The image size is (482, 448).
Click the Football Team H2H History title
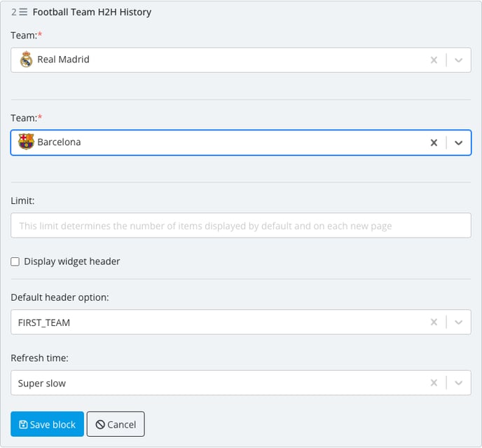[92, 12]
